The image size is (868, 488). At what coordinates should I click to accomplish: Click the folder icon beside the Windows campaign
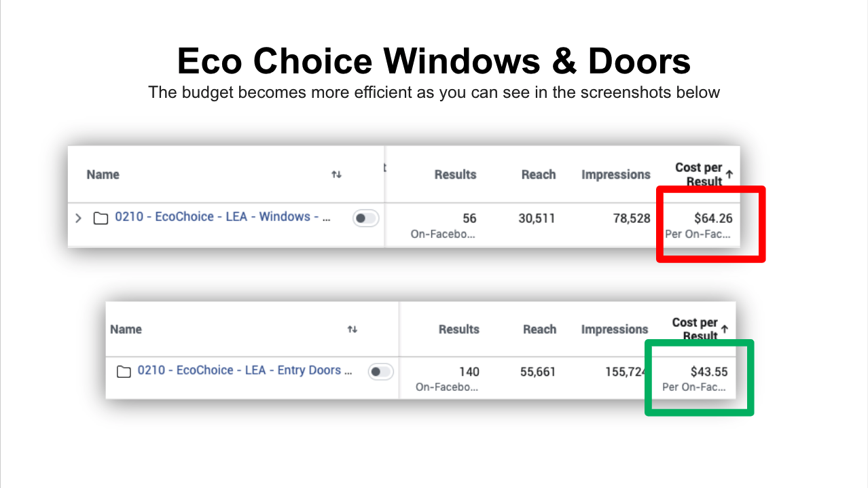101,218
